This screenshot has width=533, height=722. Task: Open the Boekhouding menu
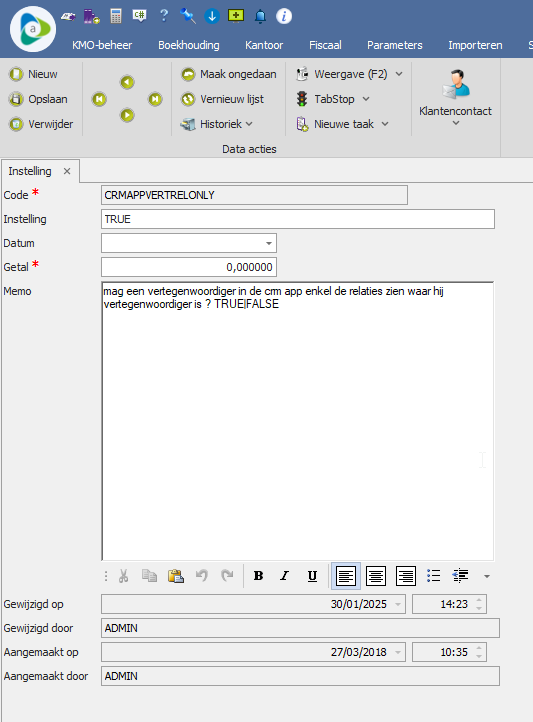[x=189, y=45]
